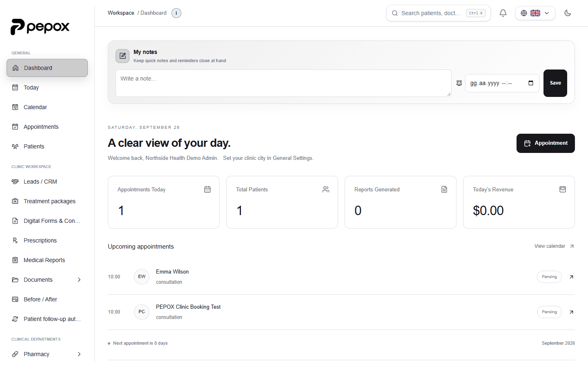Viewport: 588px width, 368px height.
Task: Open the View calendar link
Action: tap(554, 246)
